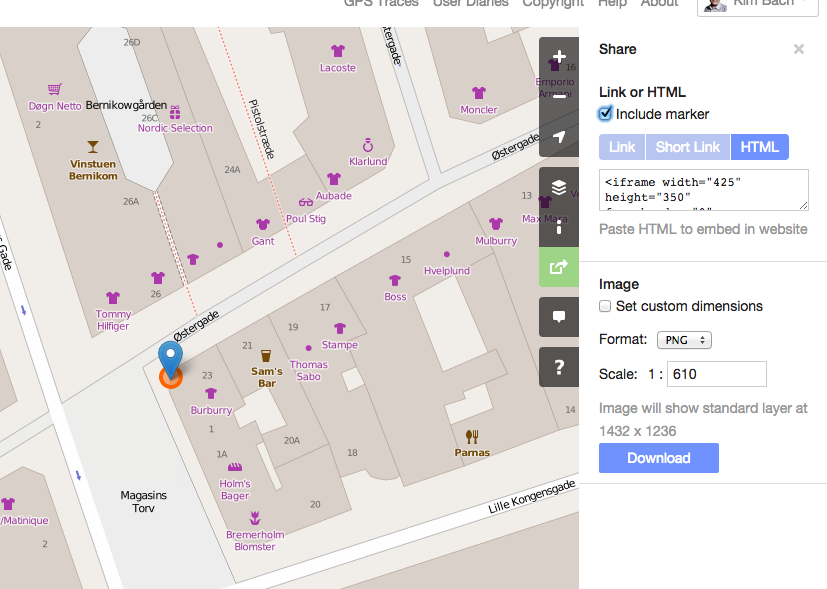The width and height of the screenshot is (827, 589).
Task: Zoom out on the map
Action: (559, 96)
